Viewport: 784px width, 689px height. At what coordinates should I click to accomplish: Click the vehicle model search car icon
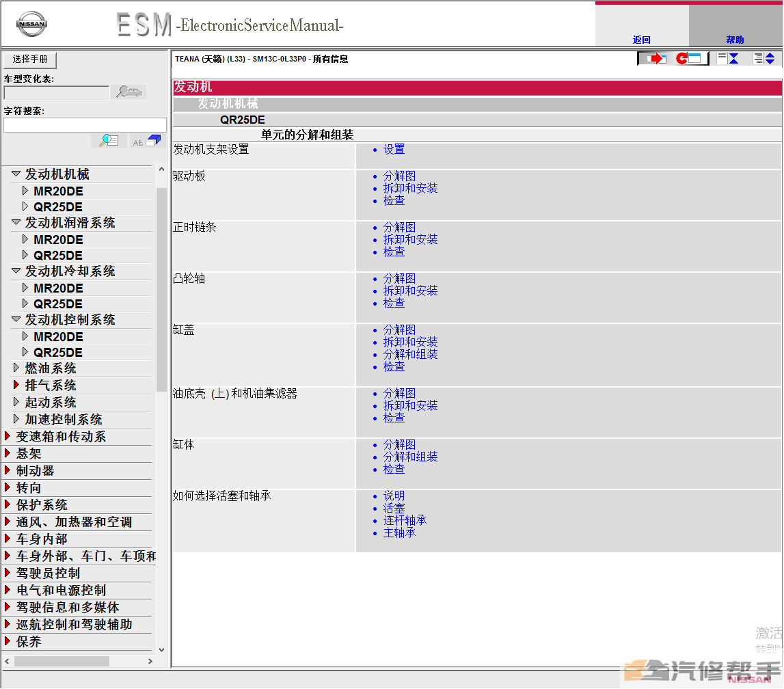(x=129, y=92)
